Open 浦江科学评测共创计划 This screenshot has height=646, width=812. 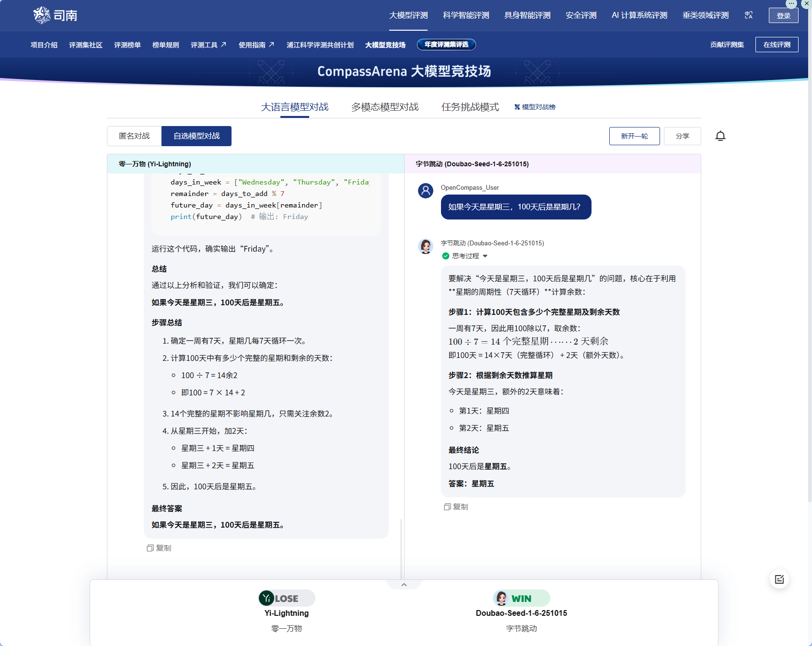click(320, 45)
